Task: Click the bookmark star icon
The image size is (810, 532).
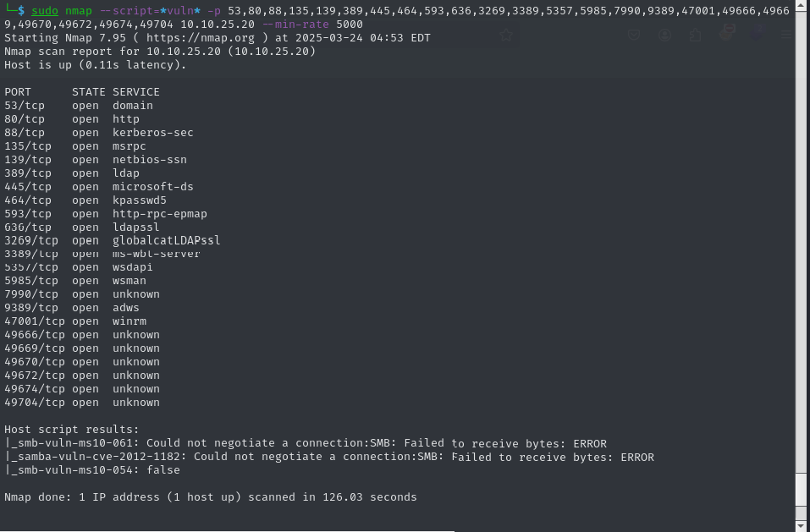Action: (x=506, y=35)
